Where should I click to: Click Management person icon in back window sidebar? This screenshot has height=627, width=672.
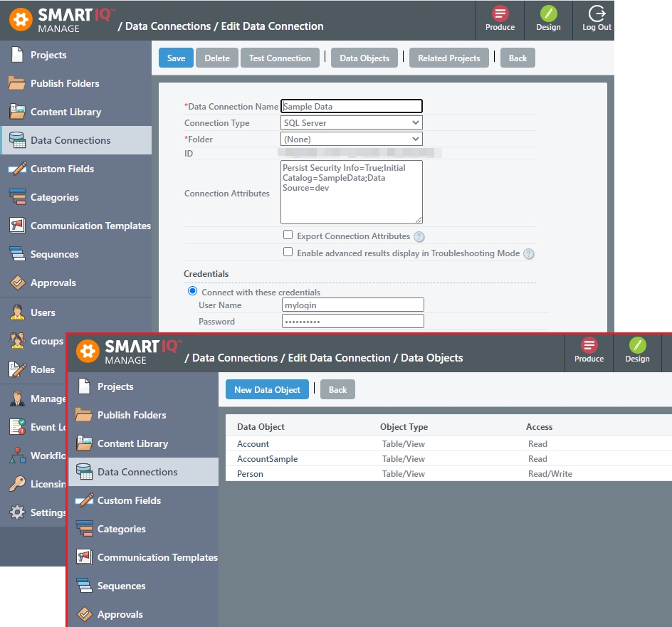click(x=17, y=399)
